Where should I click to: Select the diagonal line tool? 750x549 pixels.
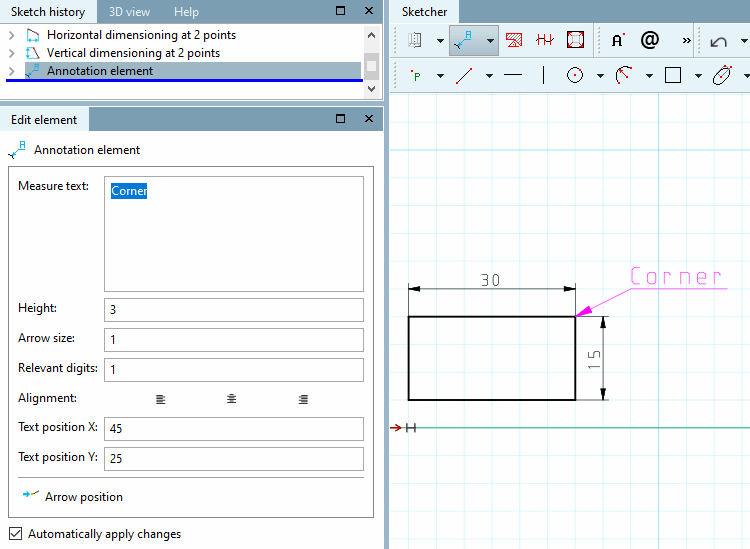464,76
